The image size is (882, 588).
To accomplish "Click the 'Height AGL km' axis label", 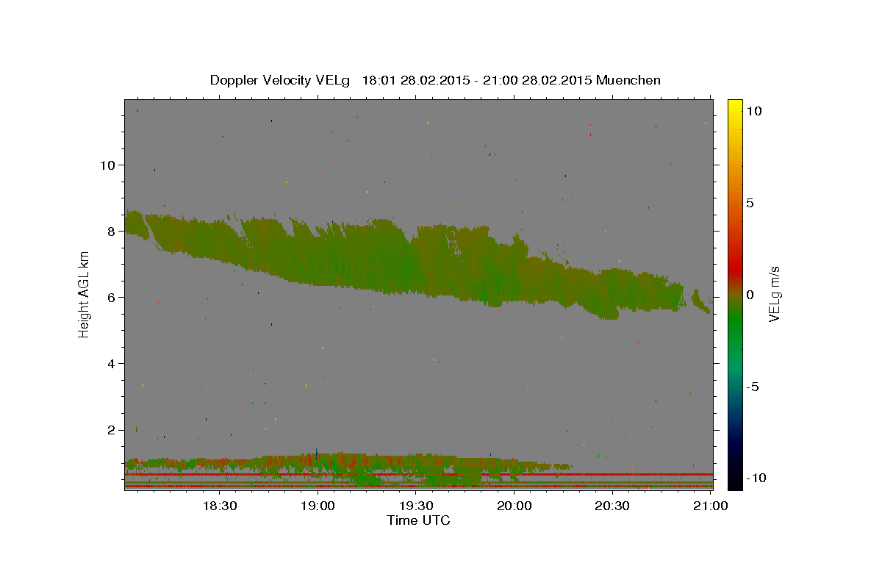I will (85, 294).
